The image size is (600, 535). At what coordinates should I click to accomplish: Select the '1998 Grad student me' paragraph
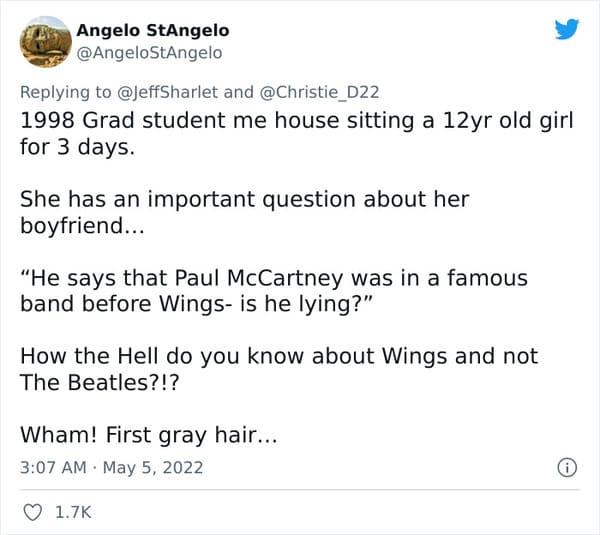click(x=297, y=134)
